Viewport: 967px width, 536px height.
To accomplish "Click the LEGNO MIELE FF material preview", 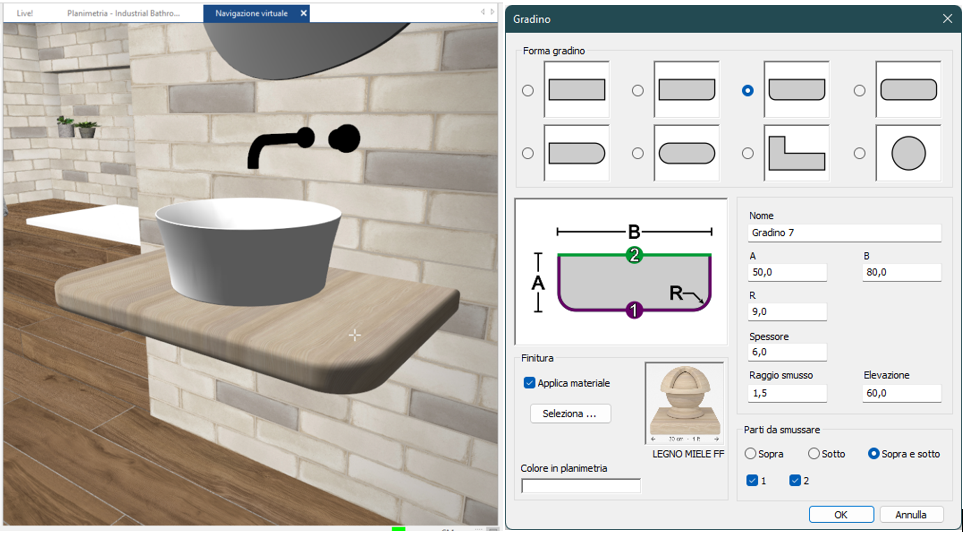I will coord(685,403).
